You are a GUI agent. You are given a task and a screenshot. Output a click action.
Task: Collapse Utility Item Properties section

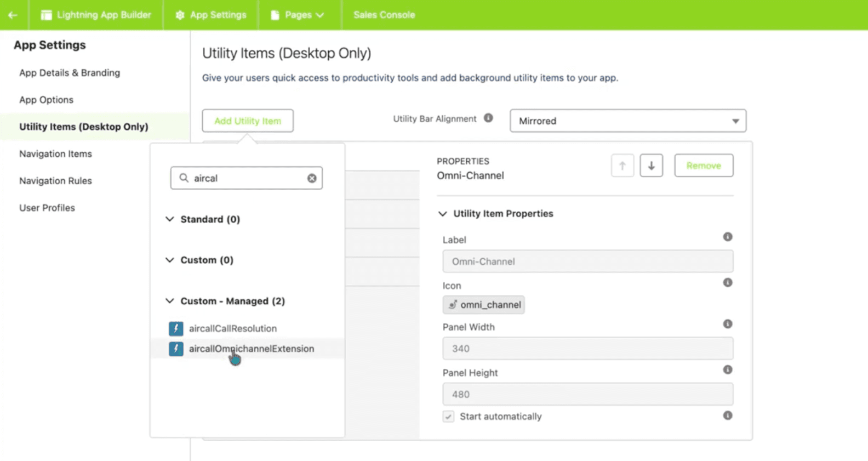pyautogui.click(x=443, y=214)
